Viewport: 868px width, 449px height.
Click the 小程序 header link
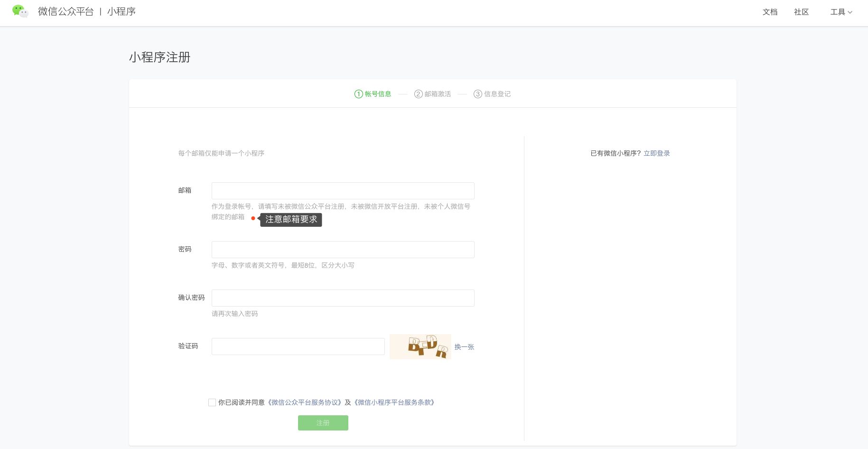point(121,11)
